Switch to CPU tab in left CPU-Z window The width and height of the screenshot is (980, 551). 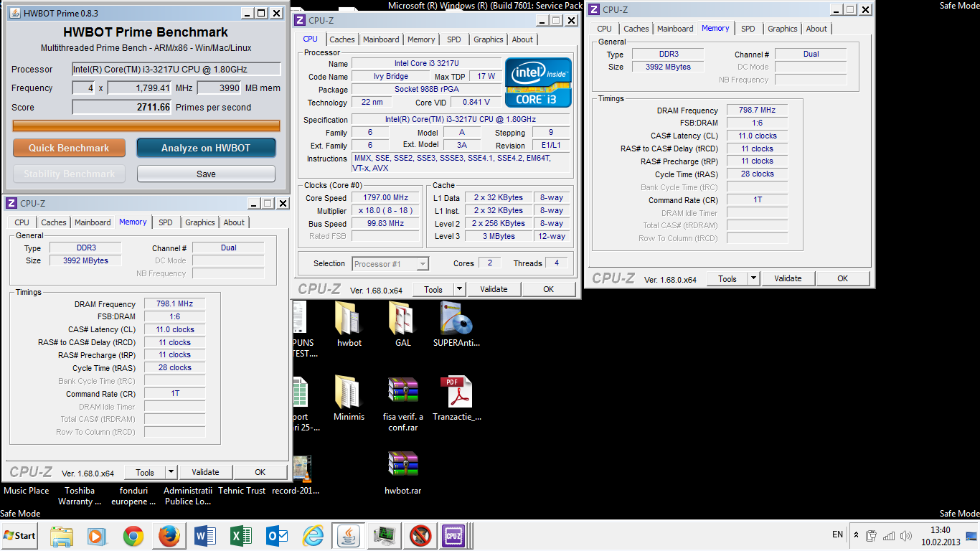(22, 222)
